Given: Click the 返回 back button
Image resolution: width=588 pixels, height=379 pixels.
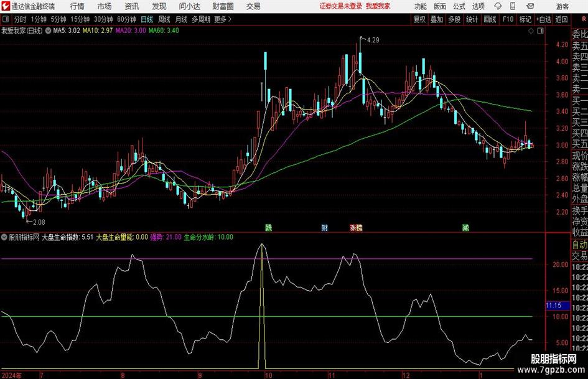Looking at the screenshot, I should (x=561, y=19).
